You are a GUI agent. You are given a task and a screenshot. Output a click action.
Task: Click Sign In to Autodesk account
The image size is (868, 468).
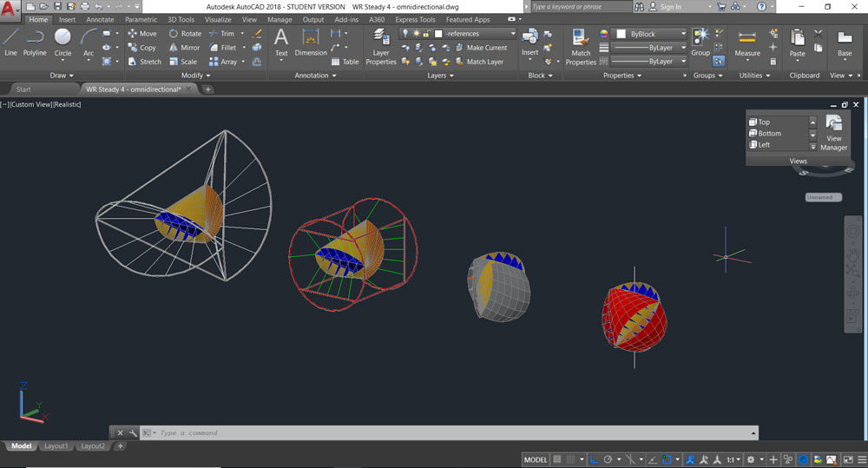coord(670,7)
